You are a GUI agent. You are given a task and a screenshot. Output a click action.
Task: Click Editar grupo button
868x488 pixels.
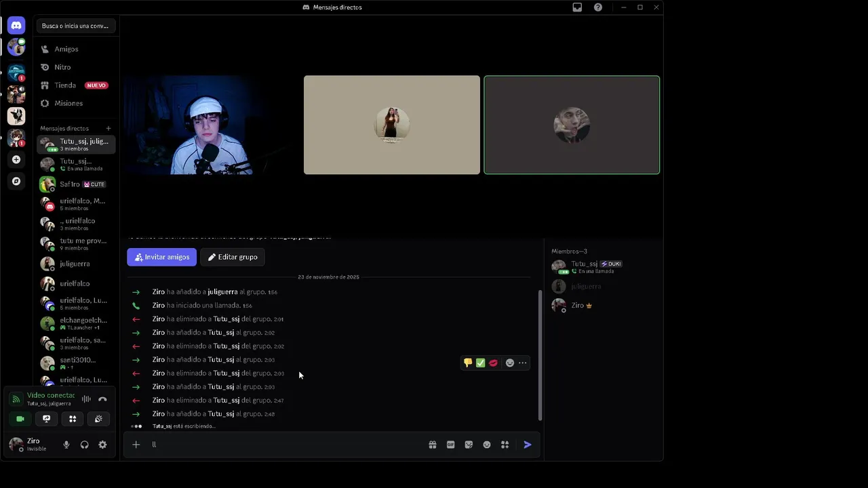pos(233,257)
